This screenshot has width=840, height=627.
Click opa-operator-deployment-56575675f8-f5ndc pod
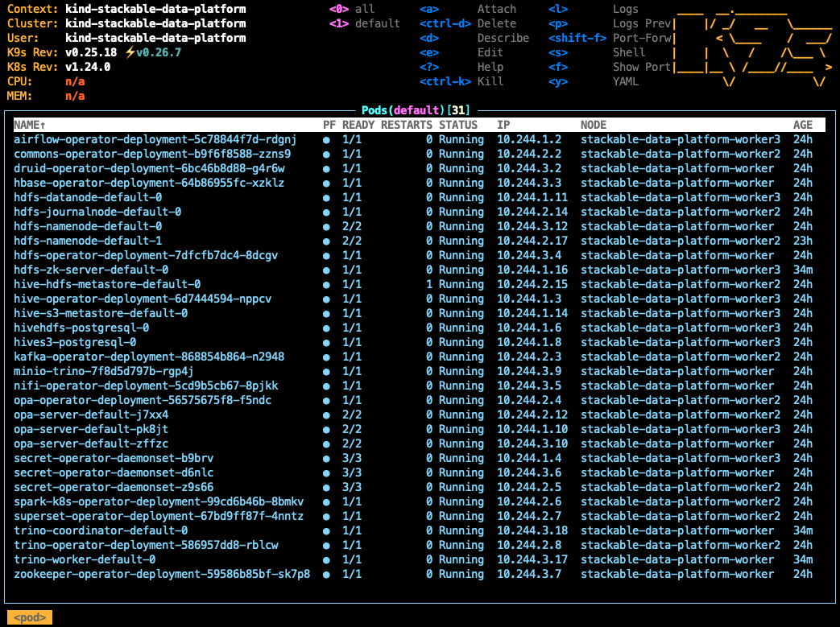point(419,399)
